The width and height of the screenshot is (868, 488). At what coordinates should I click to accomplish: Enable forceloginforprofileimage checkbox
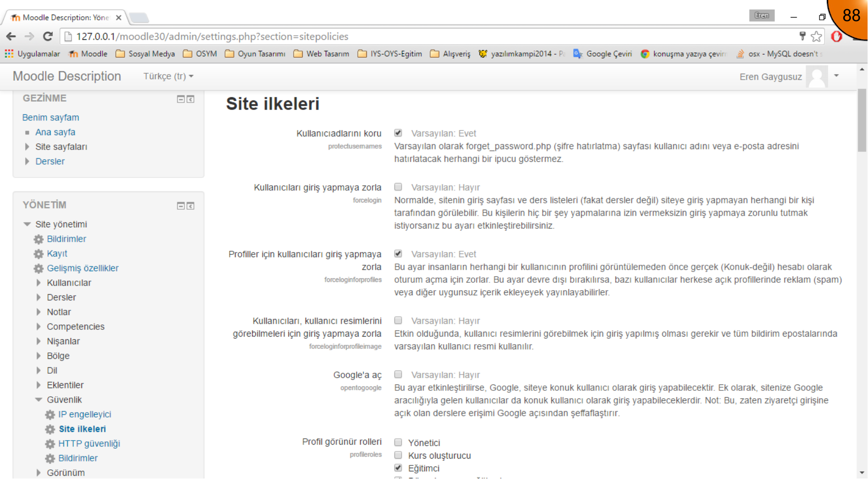tap(398, 320)
